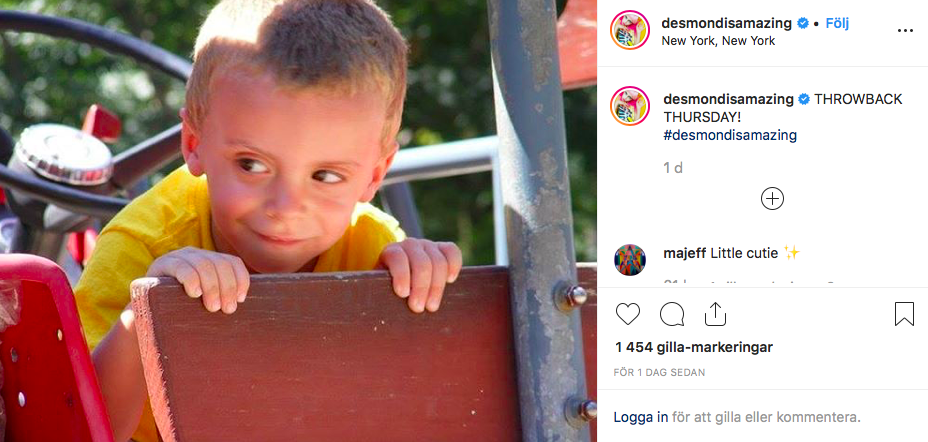Open comment speech bubble icon

[672, 314]
